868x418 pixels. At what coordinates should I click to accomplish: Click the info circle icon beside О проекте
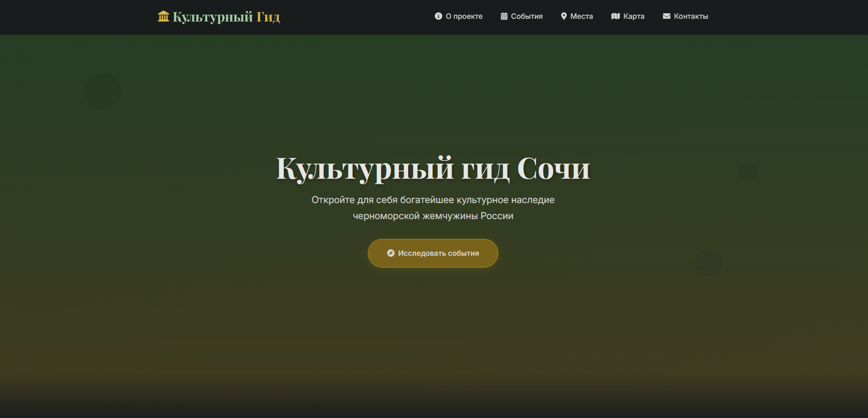pyautogui.click(x=438, y=16)
